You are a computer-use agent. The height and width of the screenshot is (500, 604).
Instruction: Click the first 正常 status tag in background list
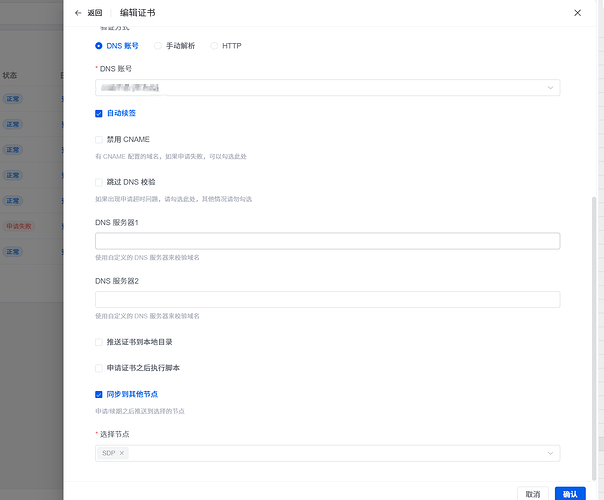tap(13, 99)
